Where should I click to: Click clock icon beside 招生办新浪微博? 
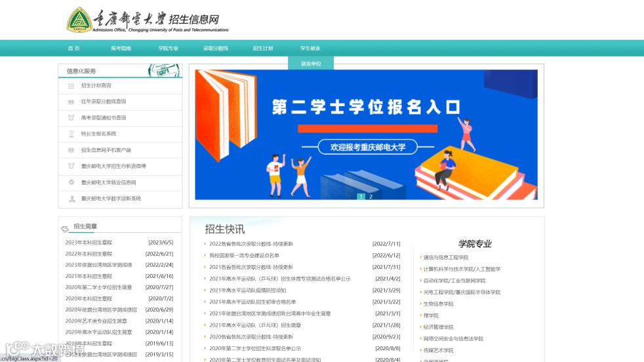coord(71,166)
